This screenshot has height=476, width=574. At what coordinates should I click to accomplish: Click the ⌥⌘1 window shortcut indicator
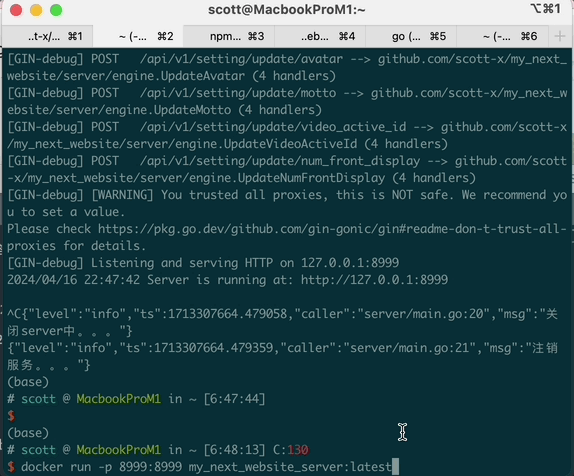(x=545, y=9)
